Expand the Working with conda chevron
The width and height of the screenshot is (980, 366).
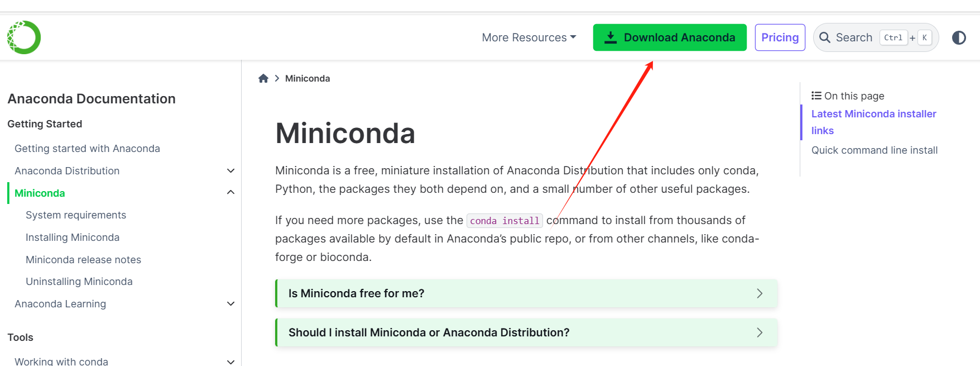230,362
